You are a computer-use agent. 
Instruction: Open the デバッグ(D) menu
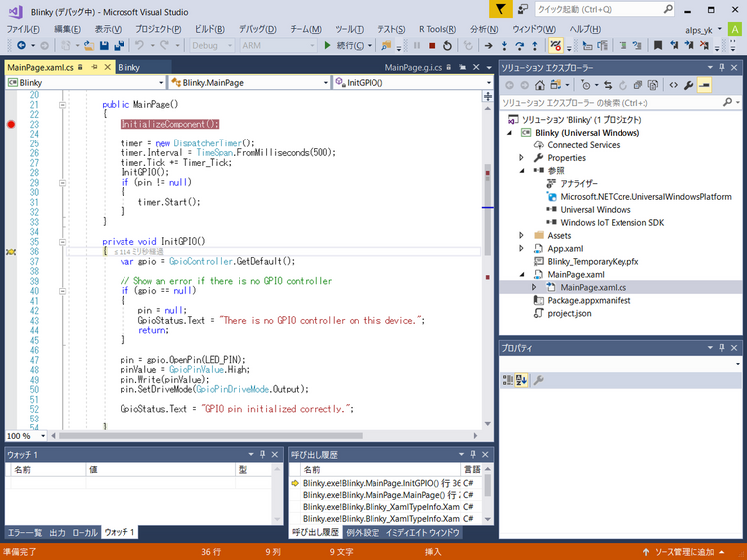[258, 29]
